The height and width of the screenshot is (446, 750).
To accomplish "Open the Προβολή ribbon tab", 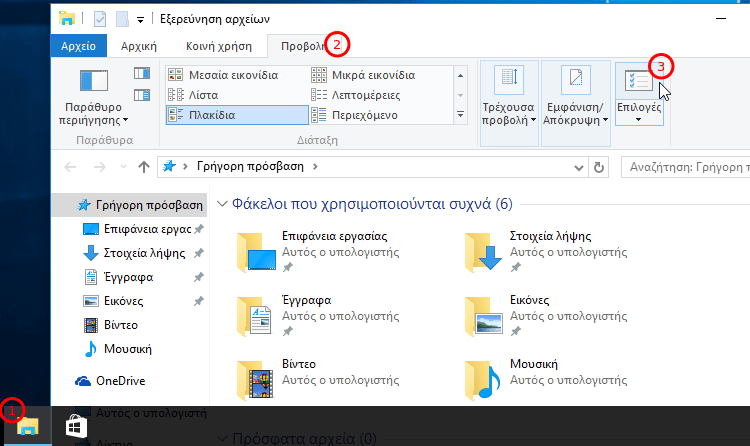I will (x=303, y=46).
